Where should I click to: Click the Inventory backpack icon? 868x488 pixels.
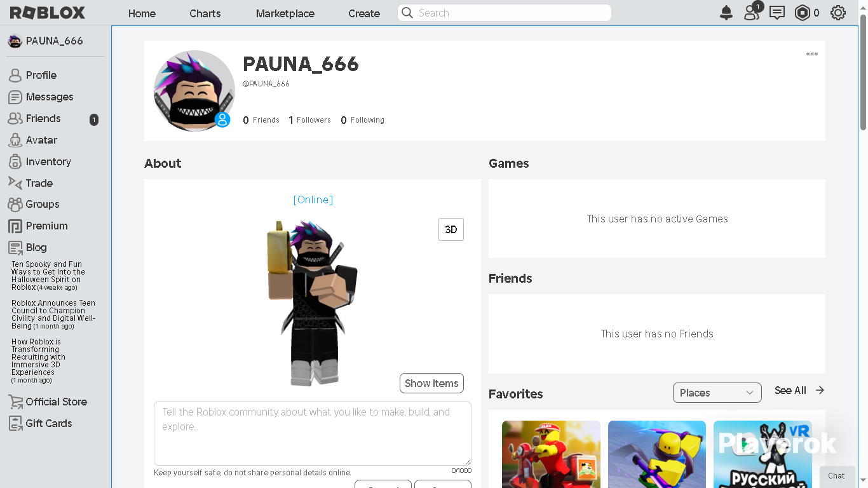15,162
